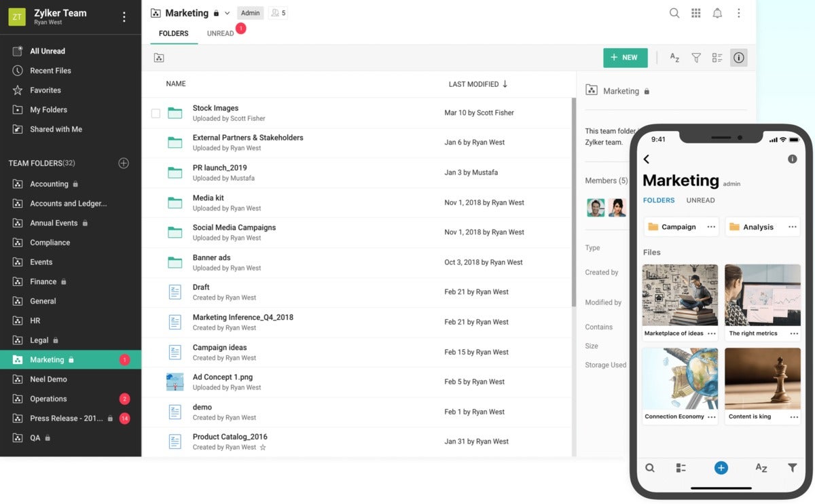Tick the checkbox beside Stock Images
The height and width of the screenshot is (504, 815).
coord(156,113)
